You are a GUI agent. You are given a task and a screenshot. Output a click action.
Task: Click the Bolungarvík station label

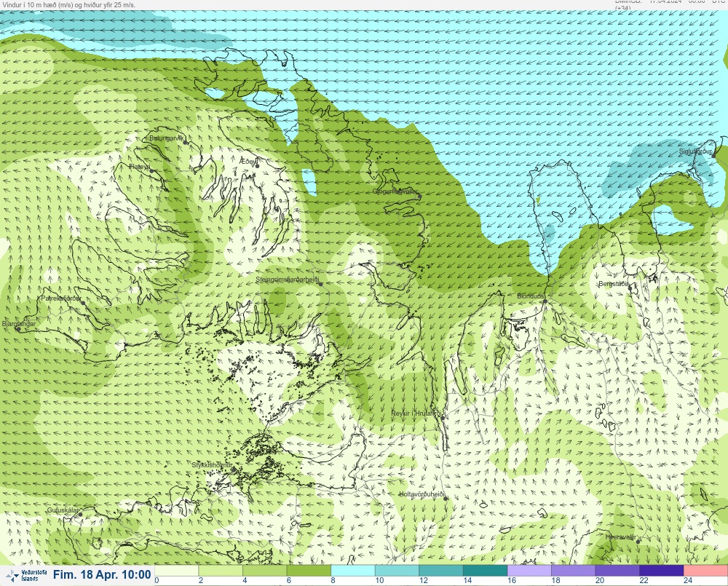coord(167,138)
